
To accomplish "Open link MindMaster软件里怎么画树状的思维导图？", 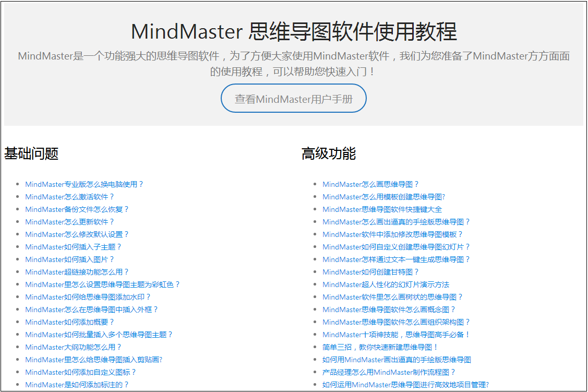I will [x=393, y=297].
